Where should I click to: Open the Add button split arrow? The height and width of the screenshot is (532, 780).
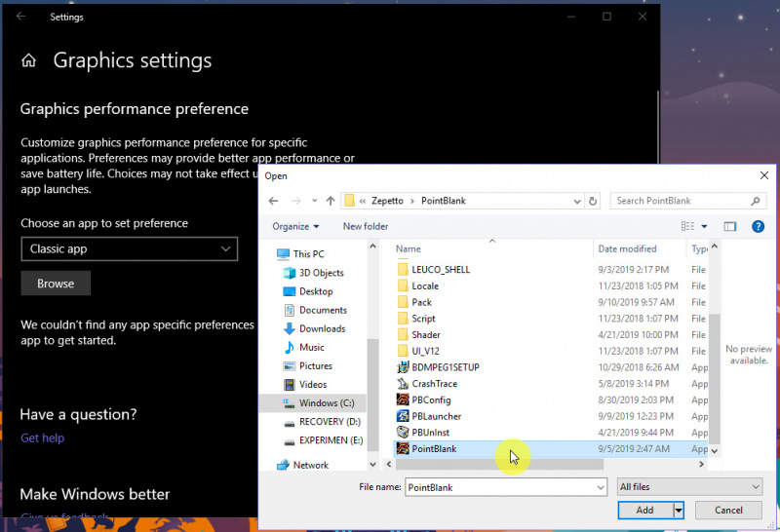pyautogui.click(x=679, y=511)
